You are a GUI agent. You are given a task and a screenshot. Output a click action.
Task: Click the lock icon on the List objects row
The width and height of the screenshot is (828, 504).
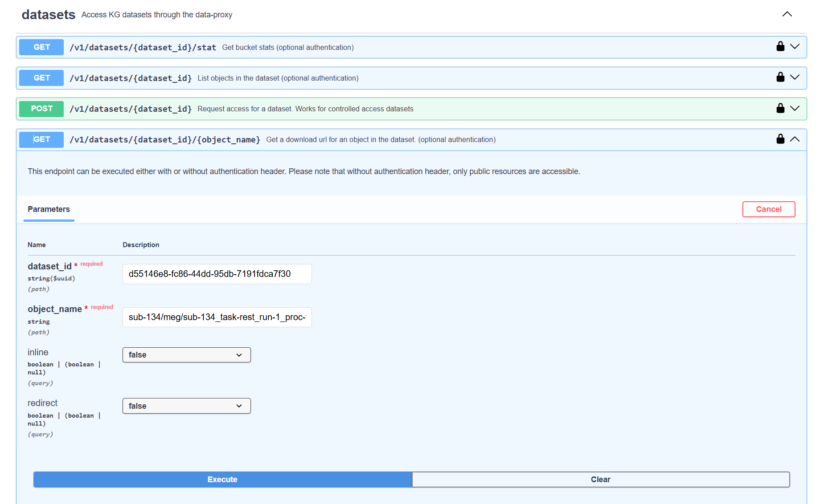coord(780,77)
